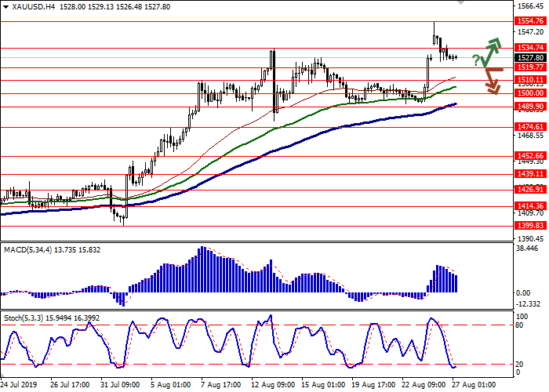Click the 12 Aug 09:00 date label

coord(274,386)
